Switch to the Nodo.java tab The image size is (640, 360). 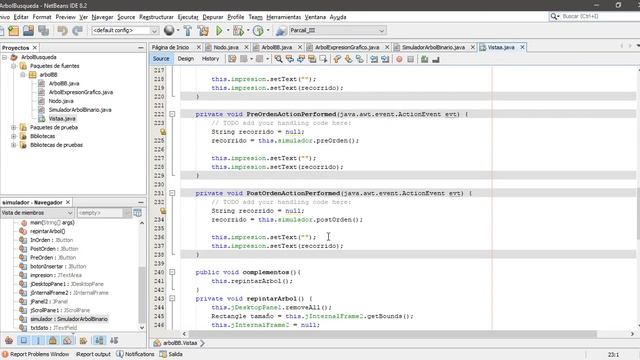click(226, 47)
